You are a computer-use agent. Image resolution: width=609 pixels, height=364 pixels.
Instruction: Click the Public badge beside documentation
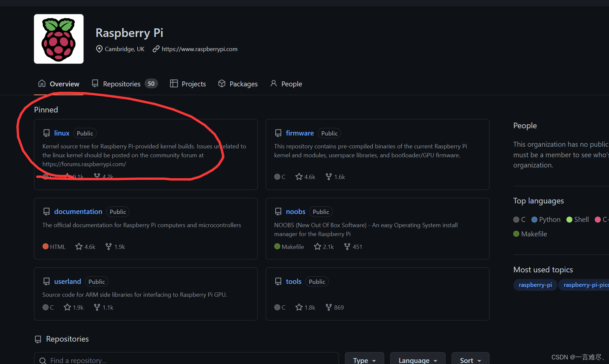[x=118, y=212]
